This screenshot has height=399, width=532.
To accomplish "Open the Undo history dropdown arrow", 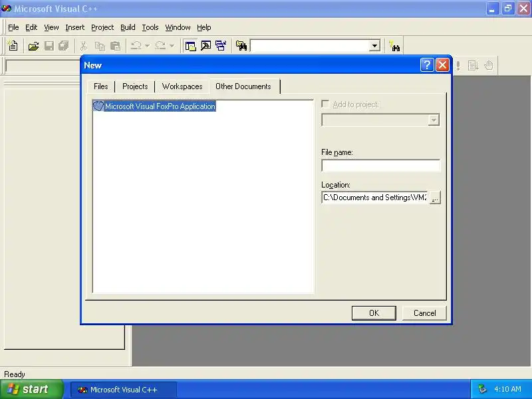I will pos(147,45).
